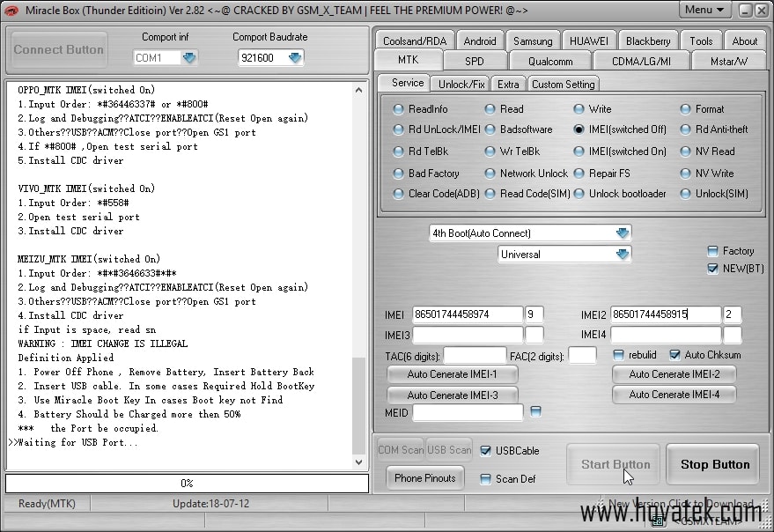Image resolution: width=774 pixels, height=532 pixels.
Task: Select the Repair FS radio option
Action: pyautogui.click(x=579, y=174)
